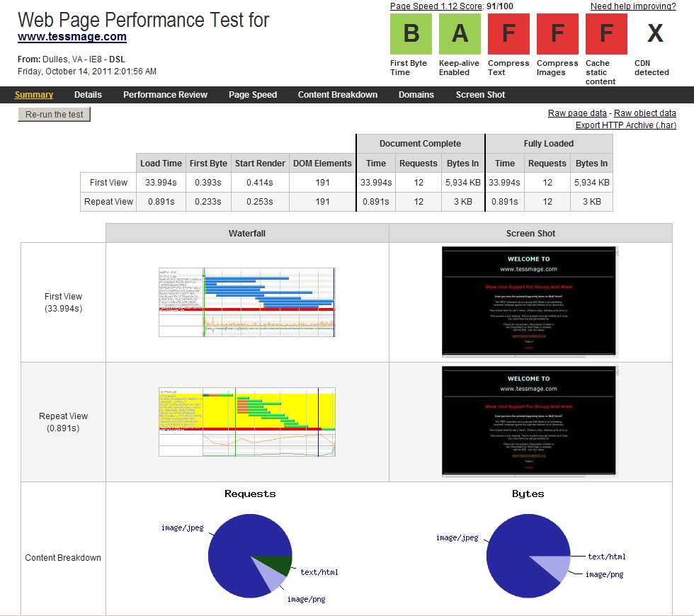Image resolution: width=694 pixels, height=616 pixels.
Task: Click the First Byte Time grade B box
Action: click(x=411, y=34)
